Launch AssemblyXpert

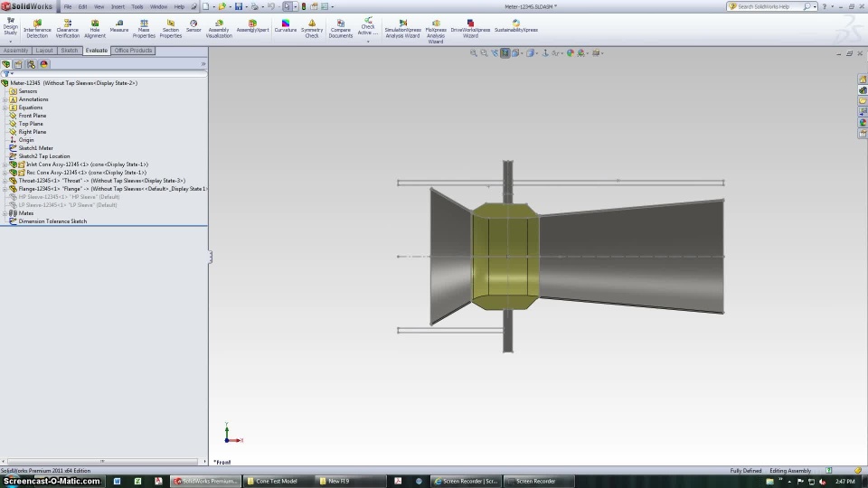pos(252,26)
